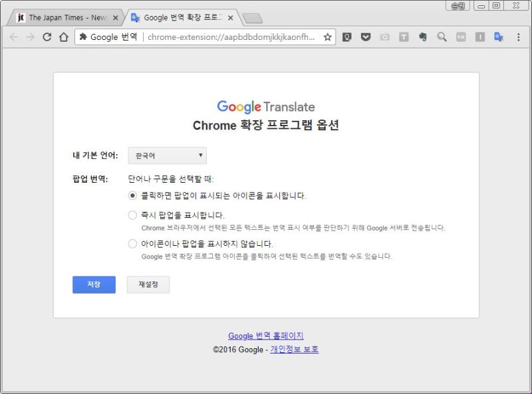Click the greyed camera extension icon
This screenshot has width=532, height=394.
[x=385, y=37]
